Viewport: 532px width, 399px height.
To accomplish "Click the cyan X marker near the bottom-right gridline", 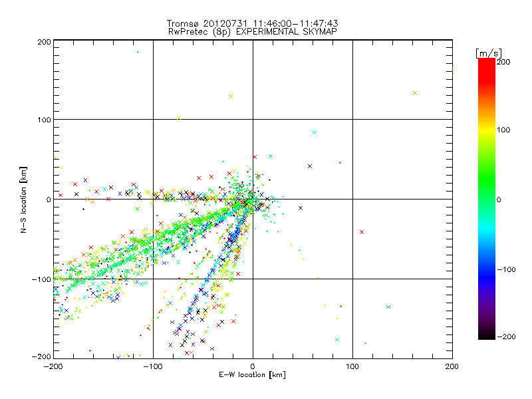I will tap(337, 340).
